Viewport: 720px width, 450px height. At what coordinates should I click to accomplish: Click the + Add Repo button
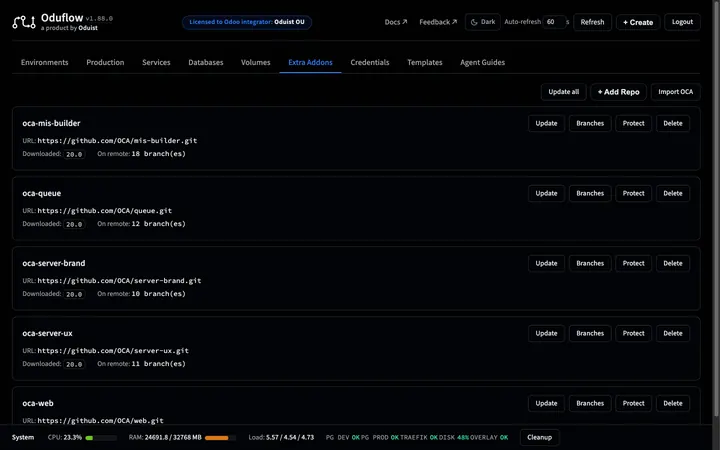619,92
